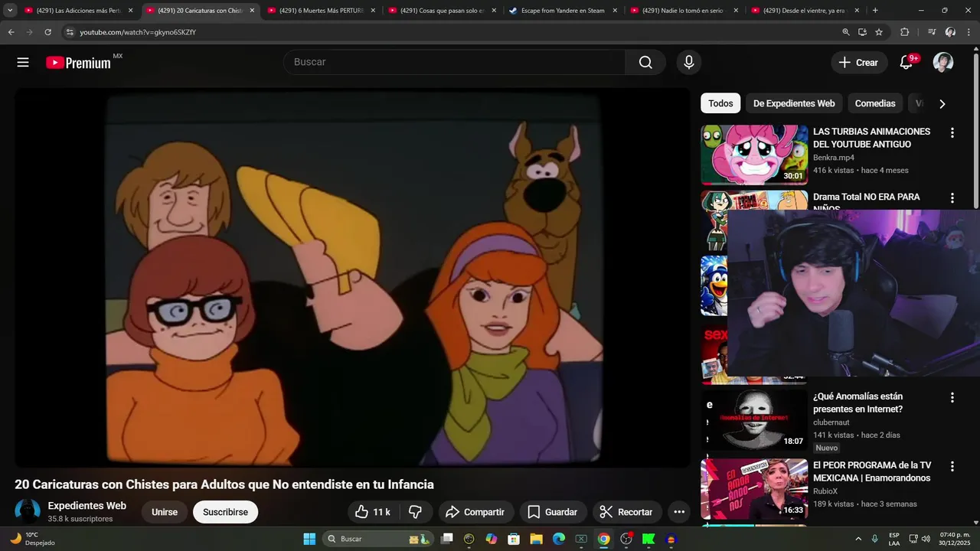Open the YouTube hamburger guide menu

23,63
